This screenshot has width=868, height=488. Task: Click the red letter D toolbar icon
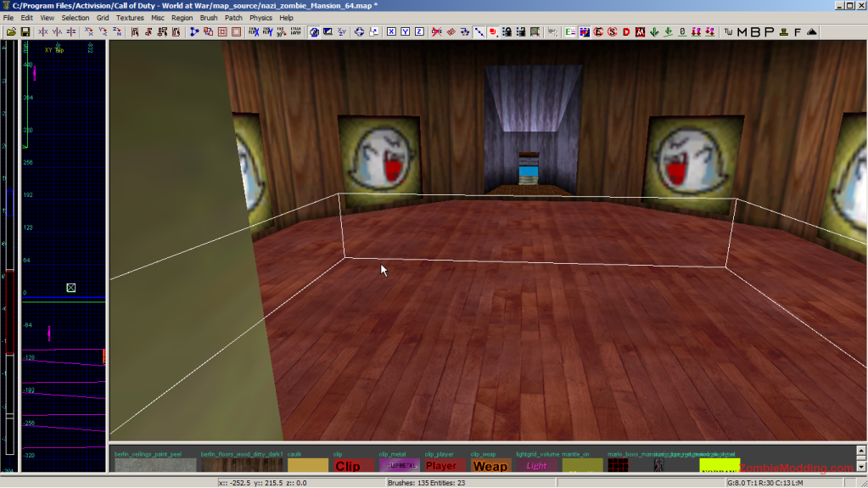tap(626, 32)
